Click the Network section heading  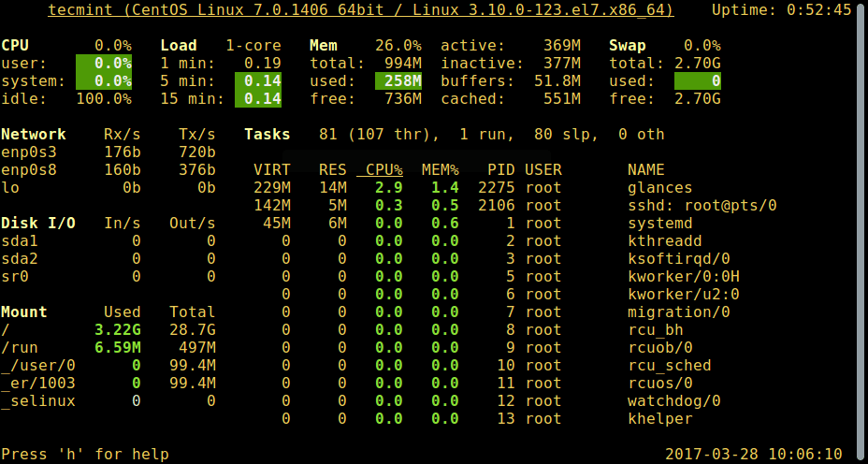click(x=34, y=134)
